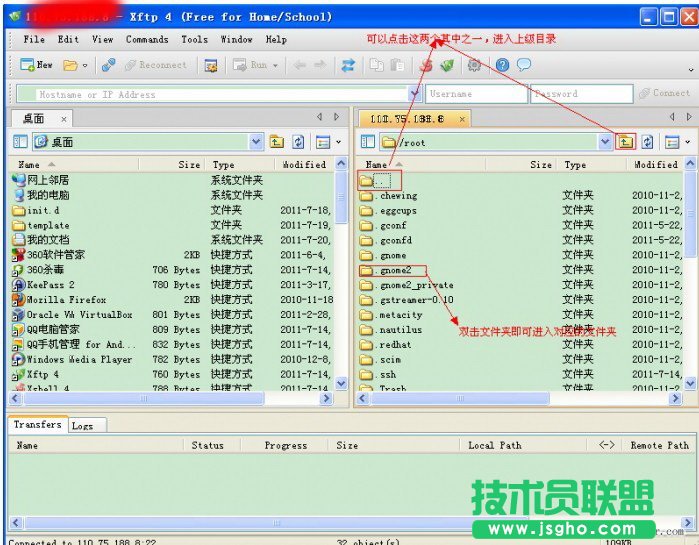This screenshot has width=699, height=545.
Task: Open local pane view mode icon
Action: click(323, 142)
